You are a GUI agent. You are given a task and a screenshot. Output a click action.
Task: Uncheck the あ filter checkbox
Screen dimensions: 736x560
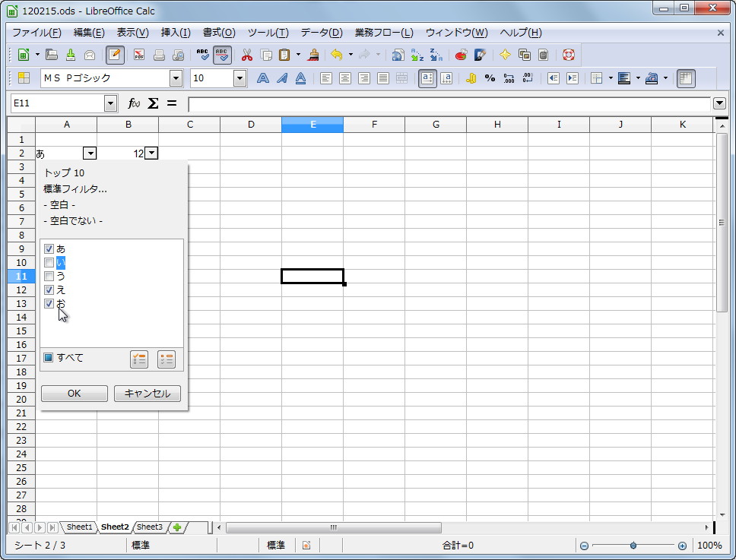(x=49, y=248)
